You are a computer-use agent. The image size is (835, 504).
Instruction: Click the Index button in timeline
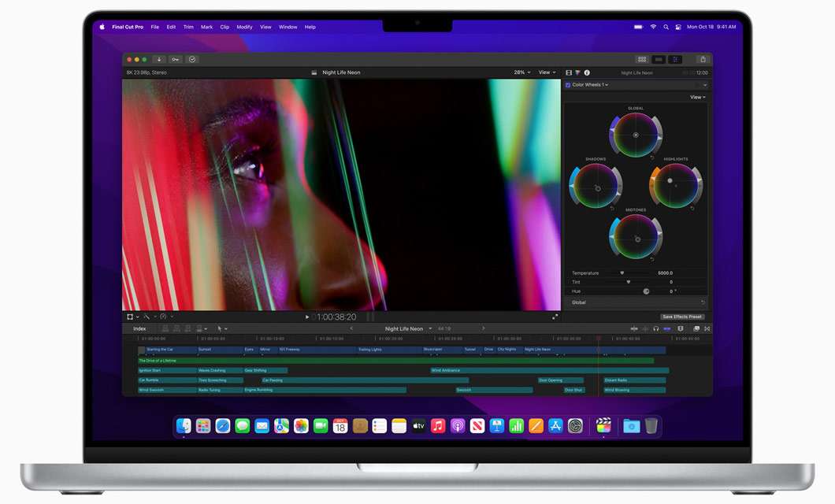coord(139,328)
